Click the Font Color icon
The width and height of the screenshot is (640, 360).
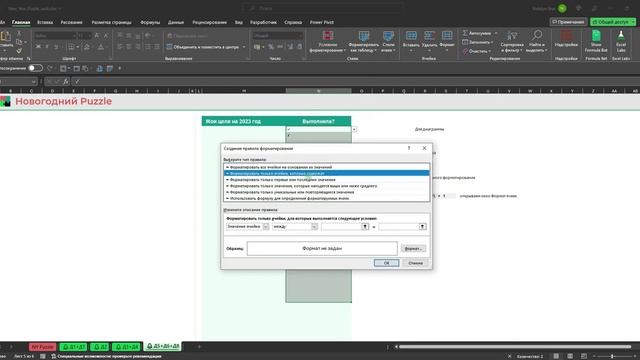point(101,47)
